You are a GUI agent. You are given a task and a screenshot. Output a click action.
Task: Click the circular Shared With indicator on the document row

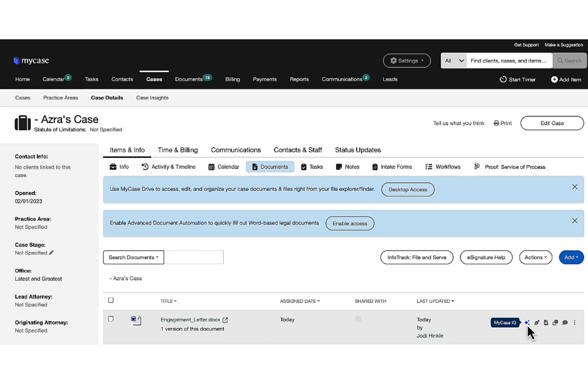(358, 319)
